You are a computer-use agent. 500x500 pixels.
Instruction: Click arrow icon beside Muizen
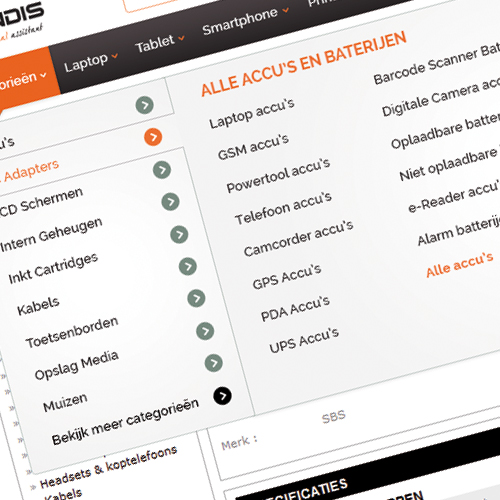pos(214,363)
